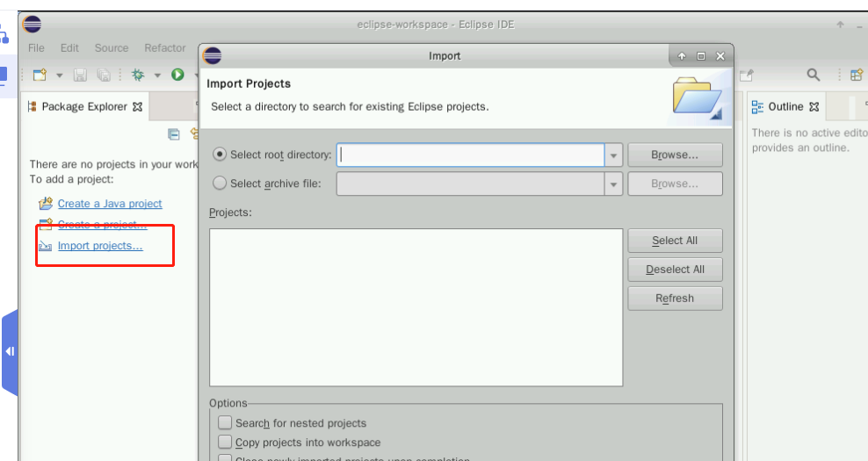Click 'Select a directory to search' description text

click(x=350, y=106)
